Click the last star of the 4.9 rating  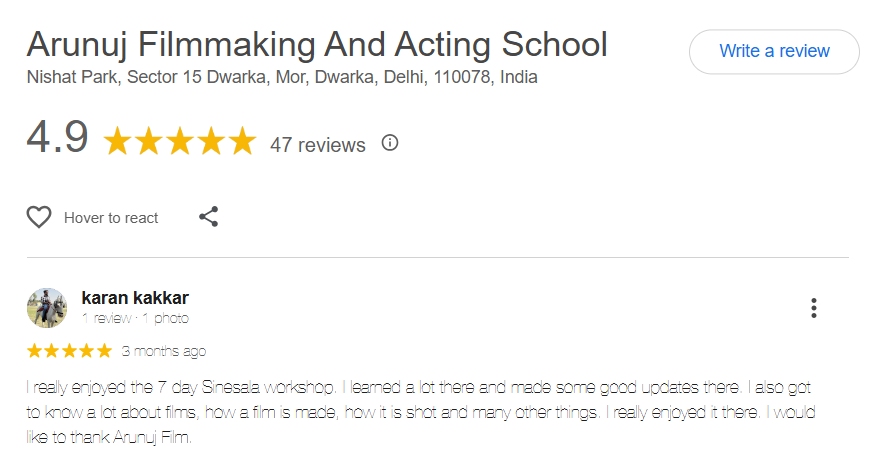242,142
